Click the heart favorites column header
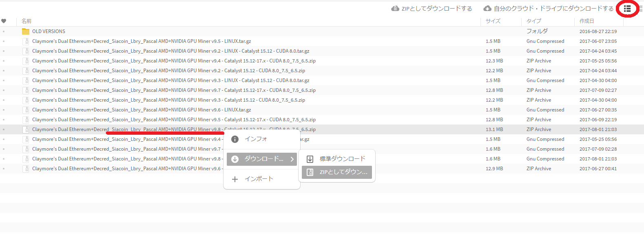Viewport: 644px width, 236px height. point(4,21)
